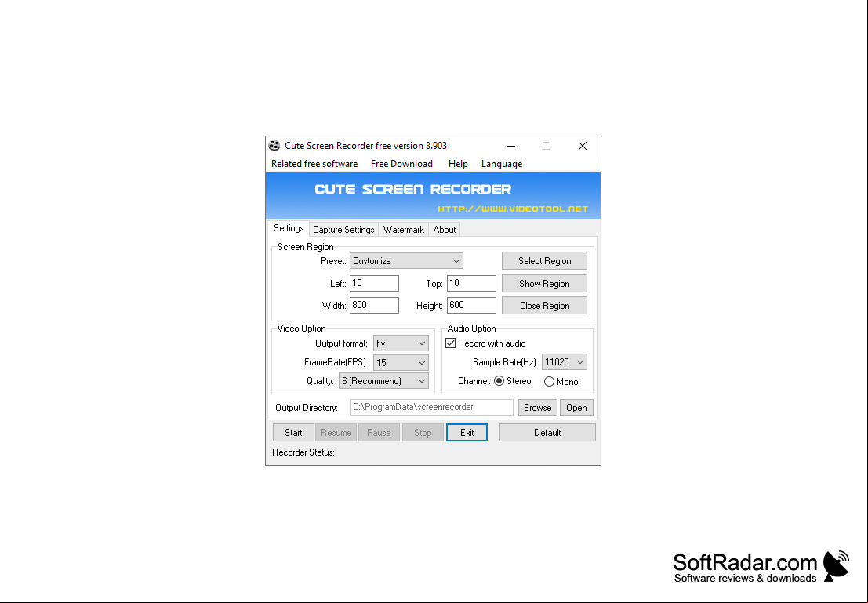This screenshot has height=603, width=868.
Task: Close the Cute Screen Recorder window
Action: (x=583, y=146)
